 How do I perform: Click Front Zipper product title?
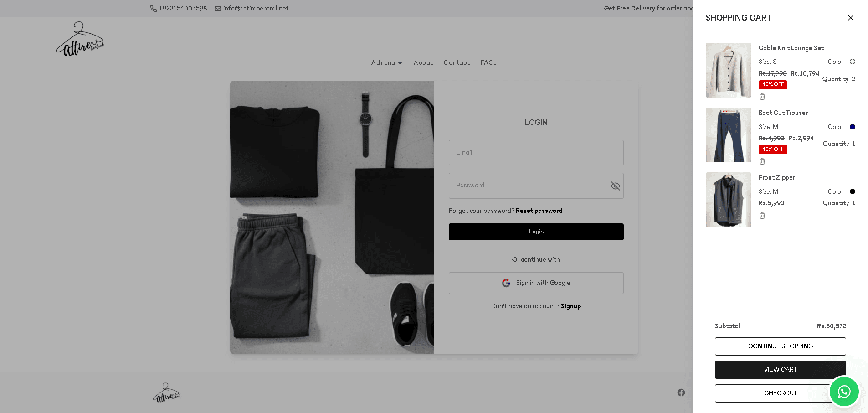tap(777, 177)
